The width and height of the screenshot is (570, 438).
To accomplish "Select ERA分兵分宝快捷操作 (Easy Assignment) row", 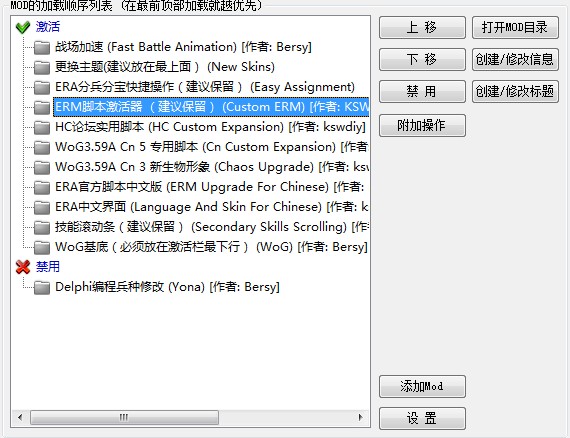I will 205,87.
